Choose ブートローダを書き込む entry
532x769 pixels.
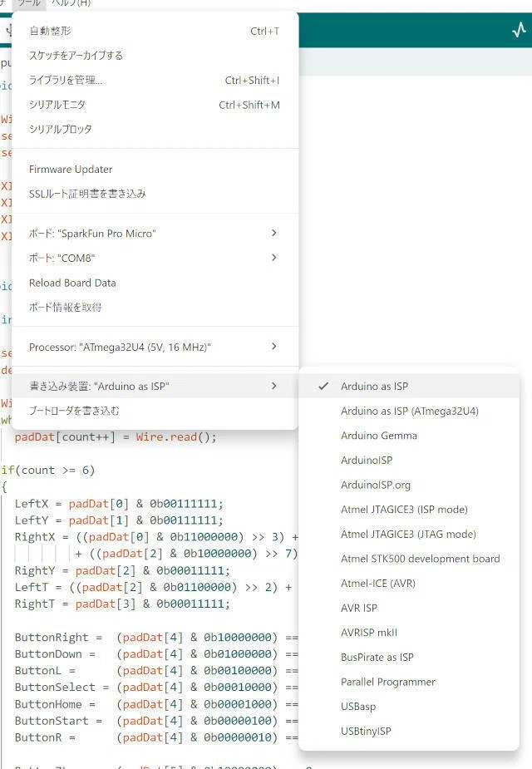click(x=155, y=411)
